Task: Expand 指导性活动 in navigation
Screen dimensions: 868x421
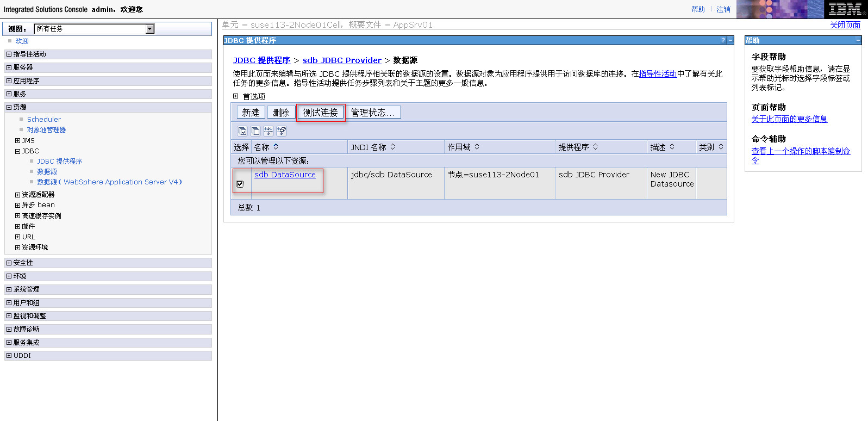Action: pyautogui.click(x=9, y=54)
